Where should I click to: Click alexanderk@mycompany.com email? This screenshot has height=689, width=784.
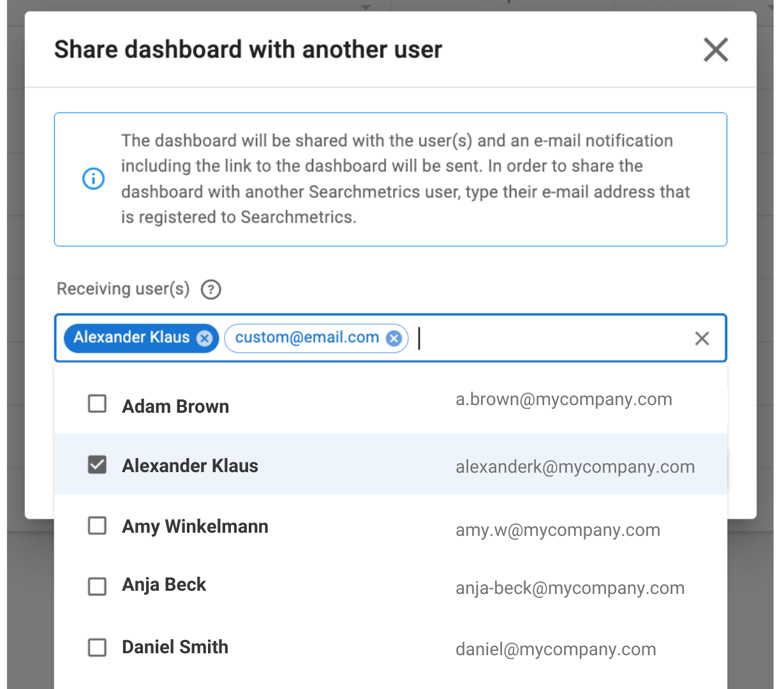(x=575, y=467)
